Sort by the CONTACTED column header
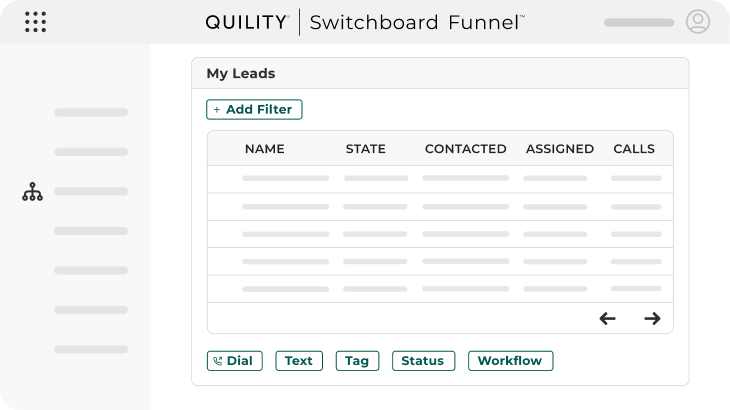Image resolution: width=730 pixels, height=410 pixels. click(465, 149)
